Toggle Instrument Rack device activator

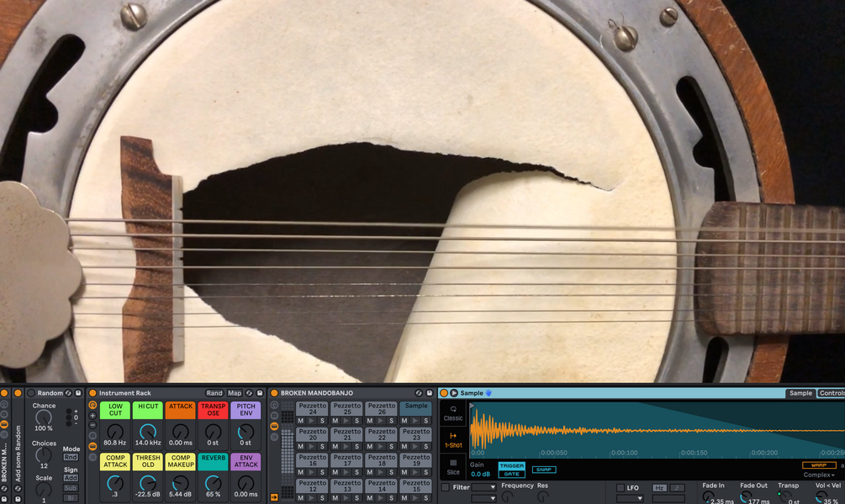coord(92,393)
